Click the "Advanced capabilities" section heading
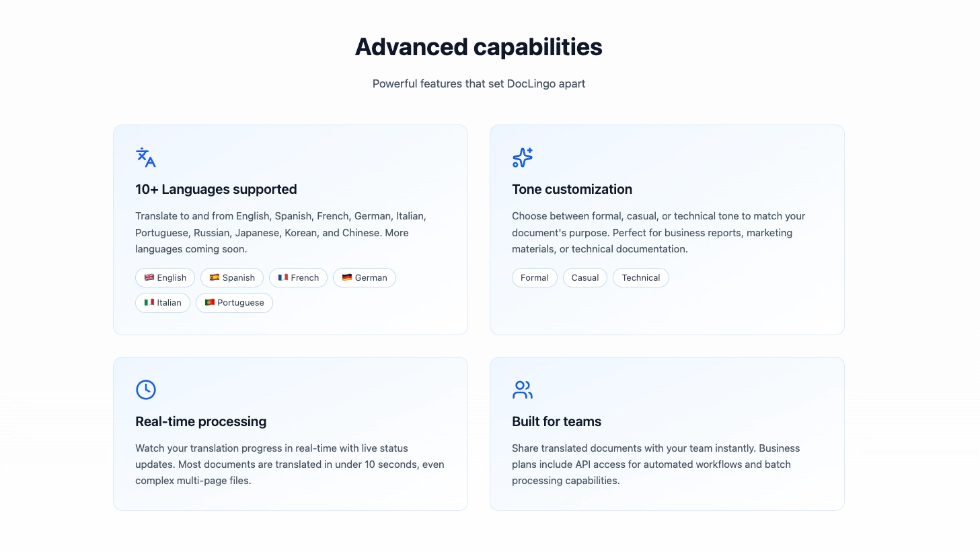The image size is (980, 552). 478,47
